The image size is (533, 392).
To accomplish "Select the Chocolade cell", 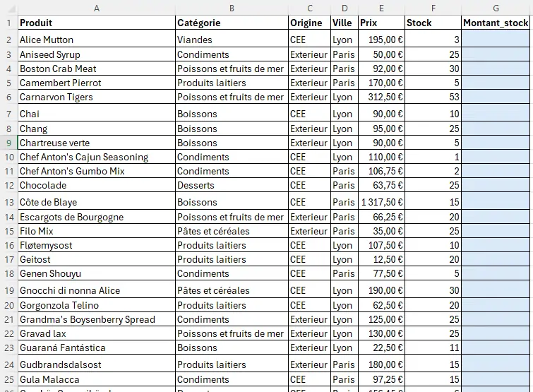I will (97, 185).
